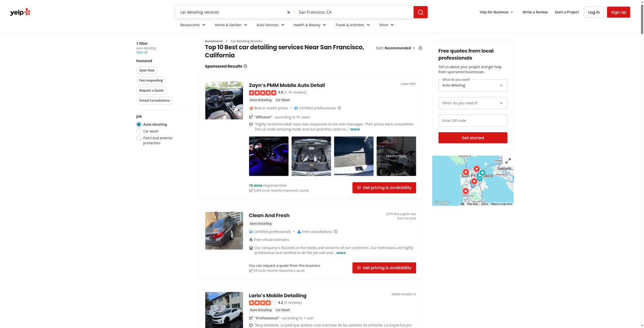Click the car detailing services search field
The width and height of the screenshot is (644, 328).
231,12
